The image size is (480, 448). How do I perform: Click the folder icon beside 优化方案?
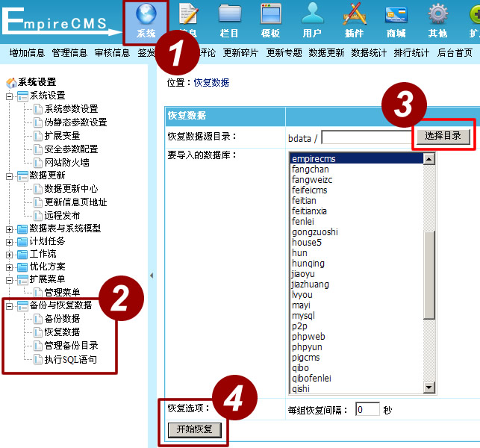(x=22, y=267)
